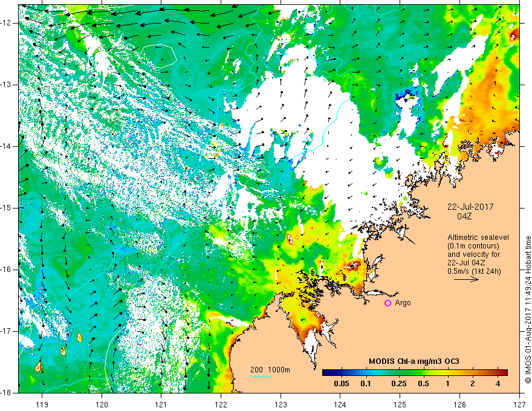Click the cyan bathymetry contour legend line

tap(261, 376)
